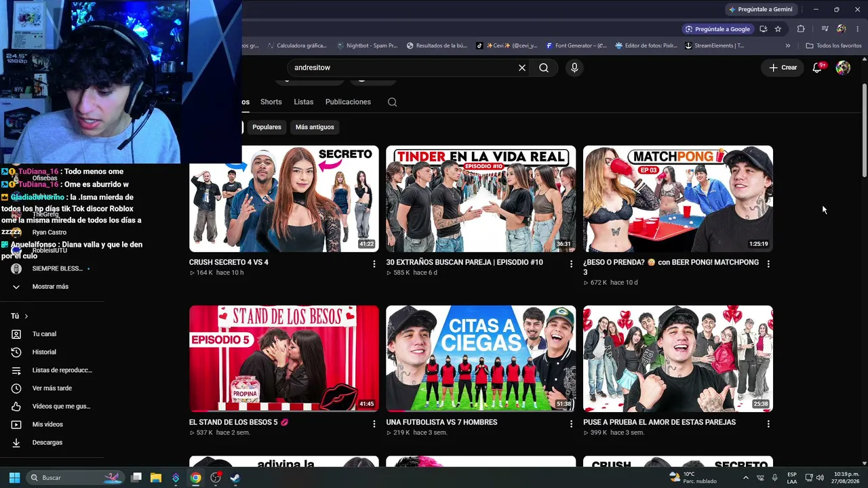Search within channel using magnifier icon
The height and width of the screenshot is (488, 868).
click(392, 102)
